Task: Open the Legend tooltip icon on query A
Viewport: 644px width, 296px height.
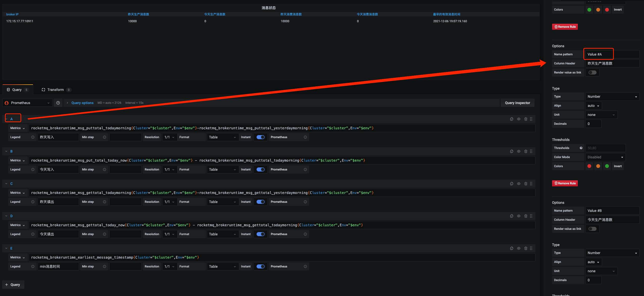Action: click(33, 137)
